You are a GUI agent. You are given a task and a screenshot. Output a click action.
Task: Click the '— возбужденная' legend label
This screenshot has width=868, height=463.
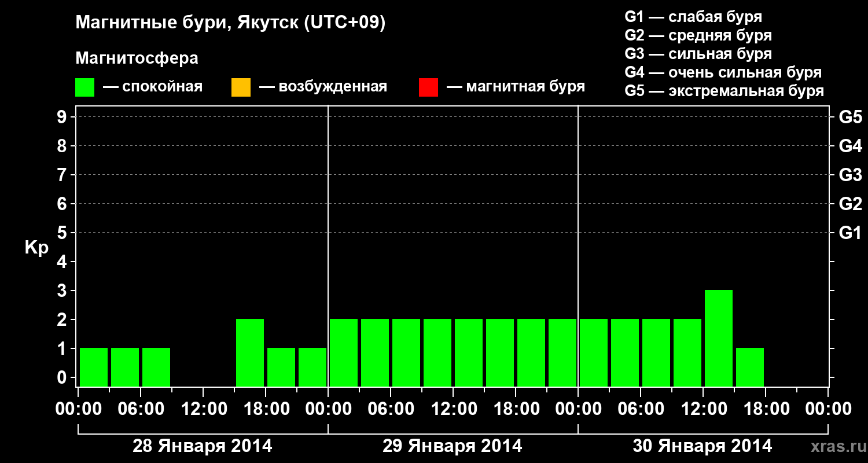point(323,87)
